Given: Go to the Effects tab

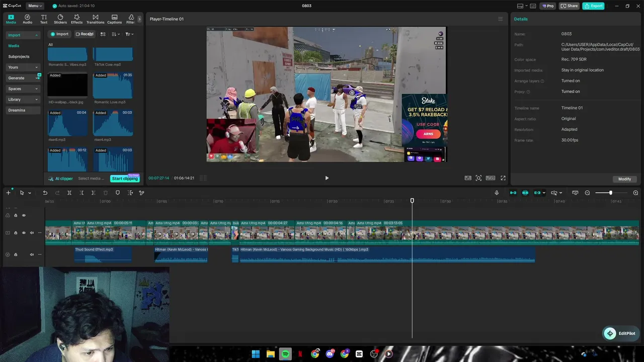Looking at the screenshot, I should tap(76, 19).
